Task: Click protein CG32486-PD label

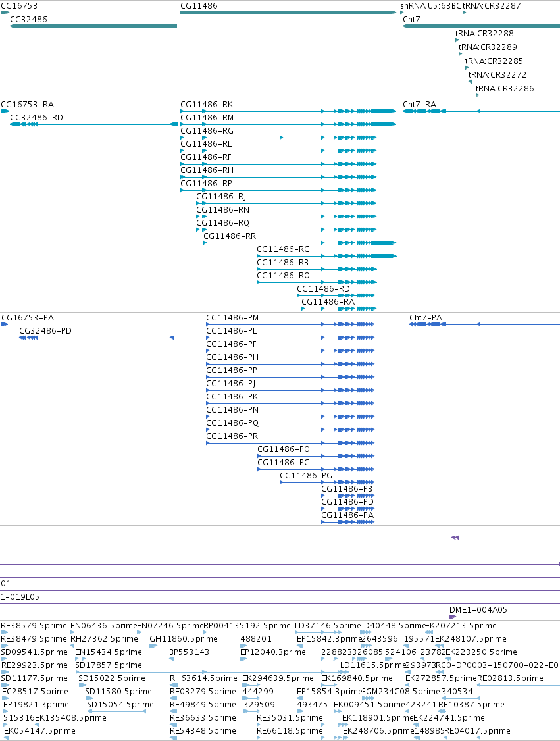Action: click(x=45, y=331)
